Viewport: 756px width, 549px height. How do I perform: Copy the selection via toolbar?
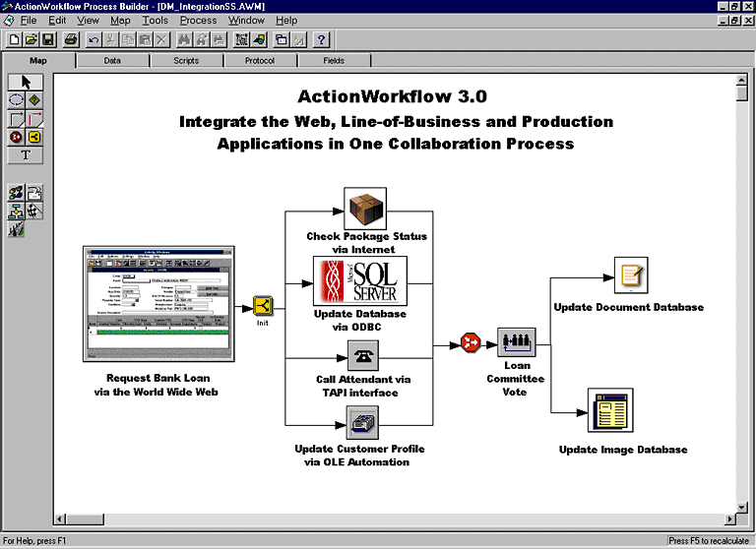128,39
